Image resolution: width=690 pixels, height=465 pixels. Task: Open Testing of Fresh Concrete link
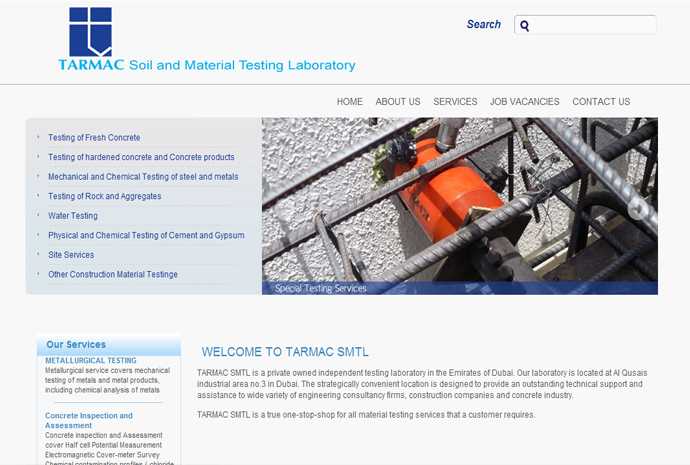click(x=94, y=138)
